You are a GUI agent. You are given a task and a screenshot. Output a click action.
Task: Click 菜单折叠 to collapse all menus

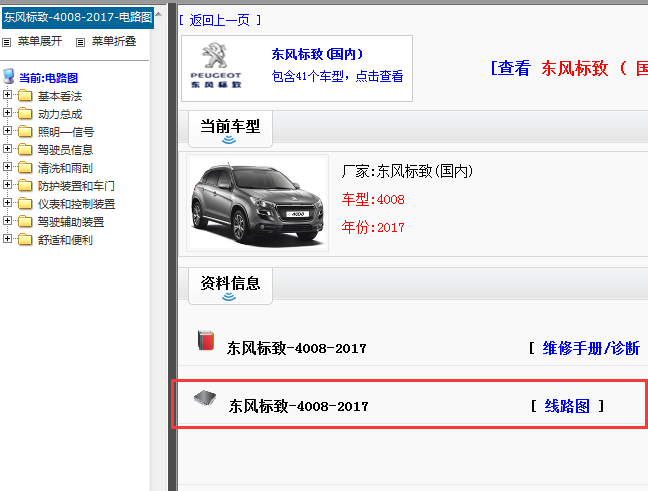click(x=114, y=41)
